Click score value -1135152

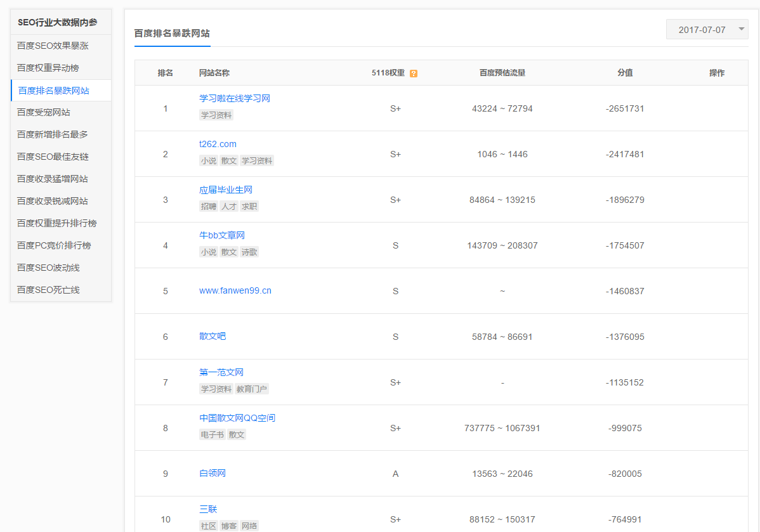pos(625,382)
